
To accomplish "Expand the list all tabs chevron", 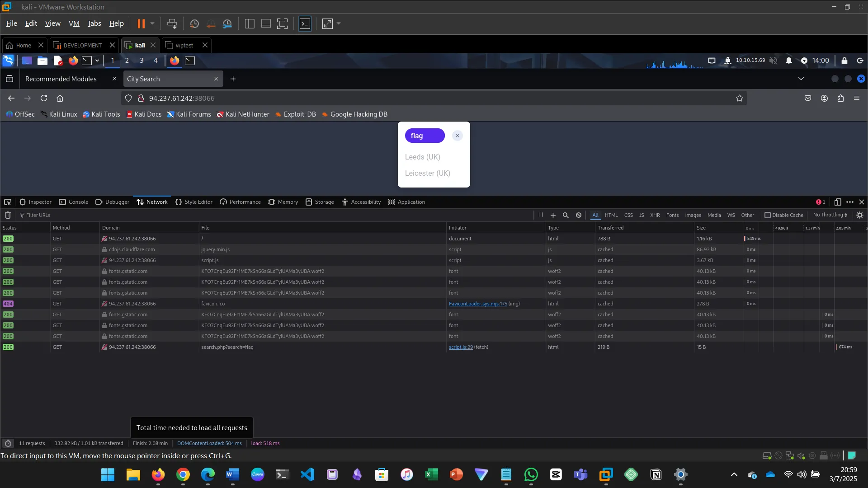I will coord(801,79).
